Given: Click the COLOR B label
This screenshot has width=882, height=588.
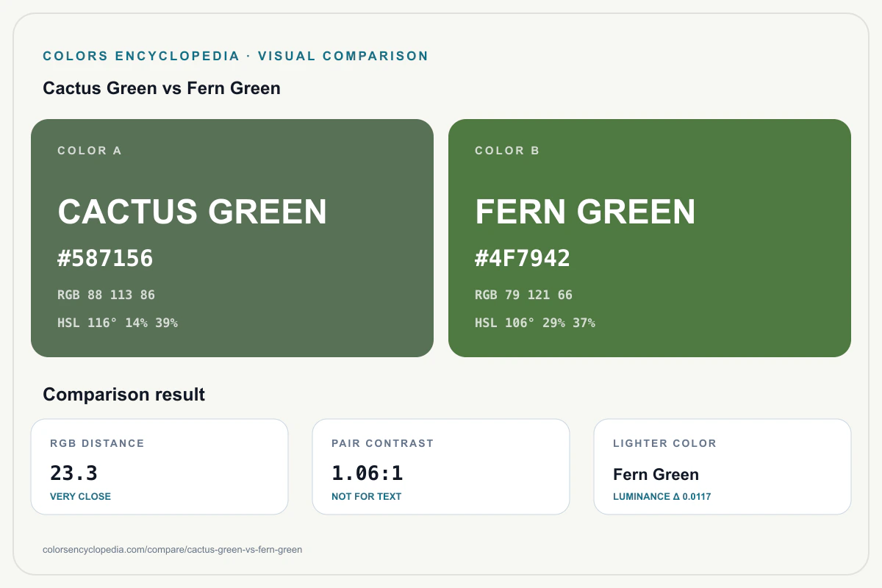Looking at the screenshot, I should [507, 151].
